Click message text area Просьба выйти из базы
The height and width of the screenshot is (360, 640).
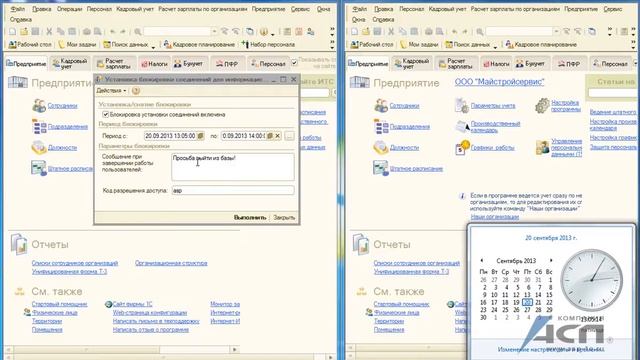click(233, 167)
